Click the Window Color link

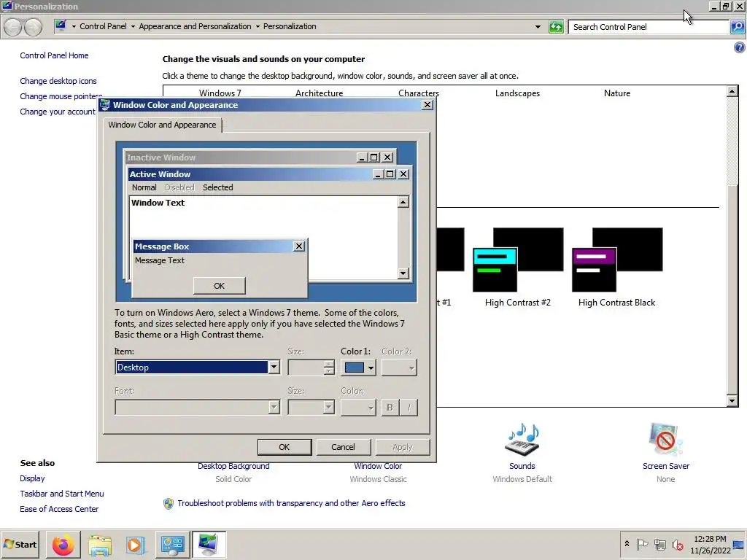click(378, 466)
